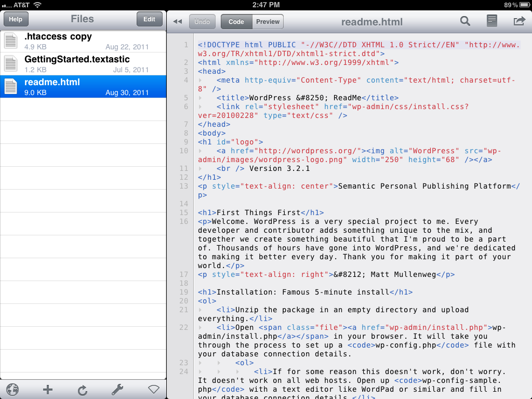Open the web browser globe icon
The width and height of the screenshot is (532, 399).
12,390
